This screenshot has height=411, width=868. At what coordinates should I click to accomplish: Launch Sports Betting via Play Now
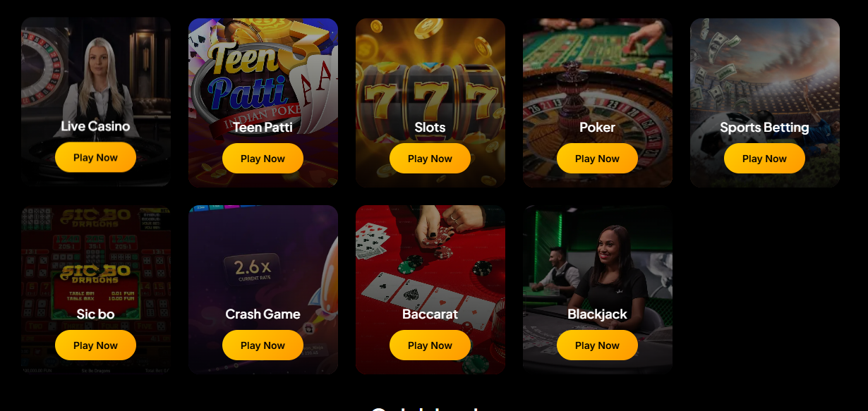coord(764,159)
